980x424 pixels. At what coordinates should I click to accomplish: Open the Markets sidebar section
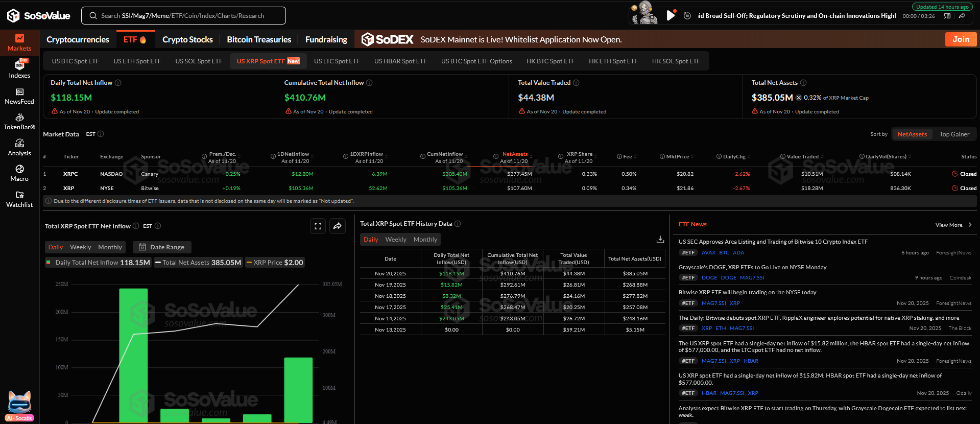coord(19,42)
